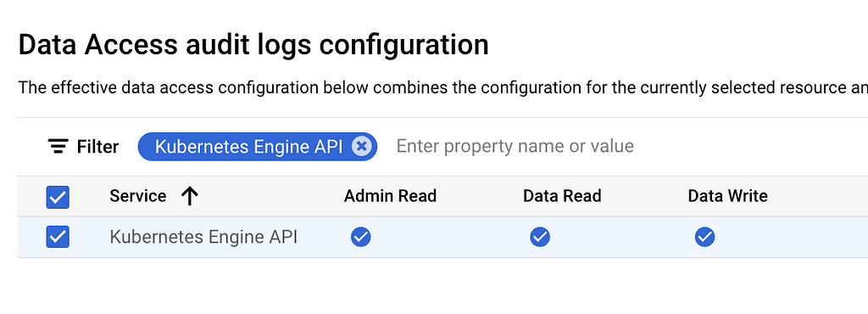Click the Filter list icon
The width and height of the screenshot is (868, 314).
click(x=58, y=147)
